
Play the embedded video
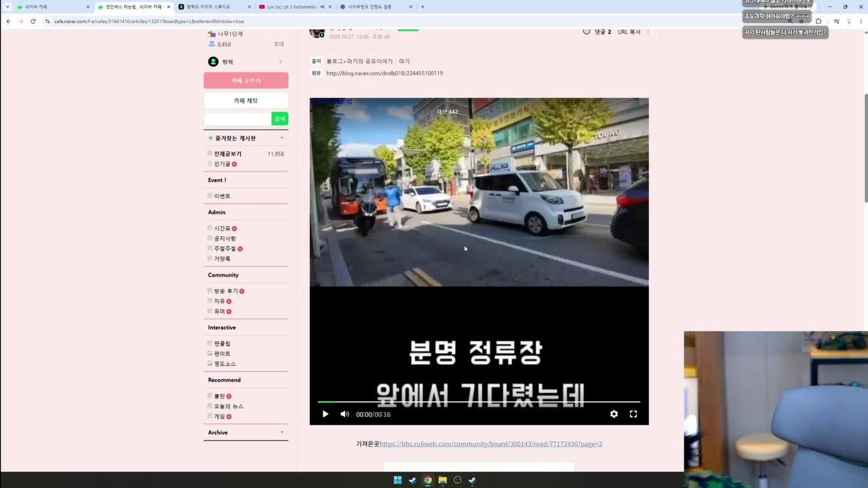pyautogui.click(x=325, y=414)
